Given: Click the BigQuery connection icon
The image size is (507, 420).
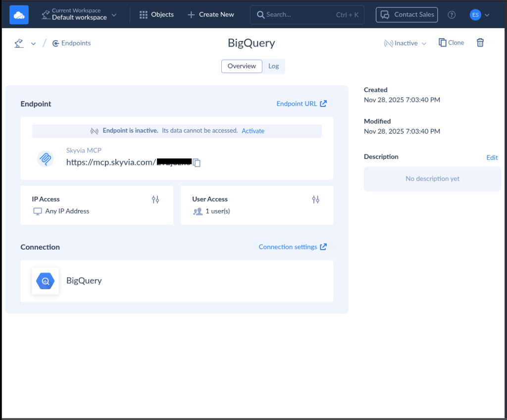Looking at the screenshot, I should (45, 281).
